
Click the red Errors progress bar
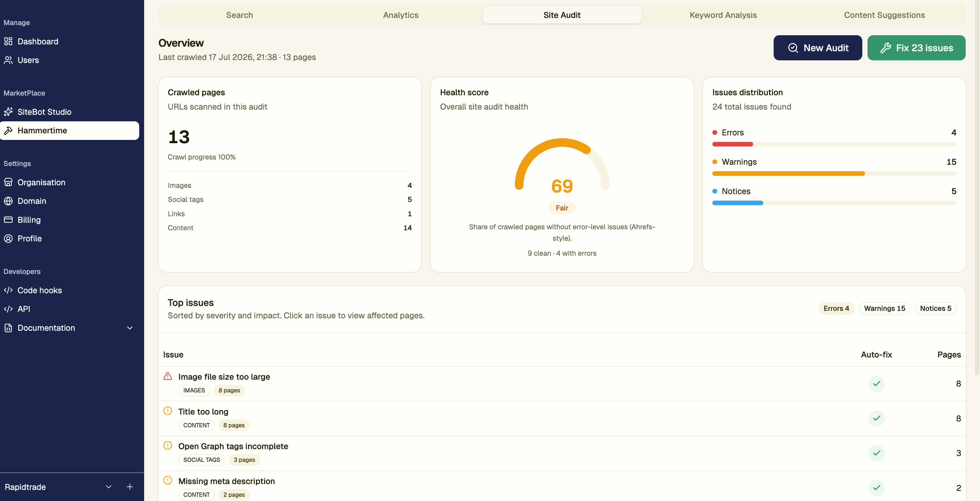point(732,144)
